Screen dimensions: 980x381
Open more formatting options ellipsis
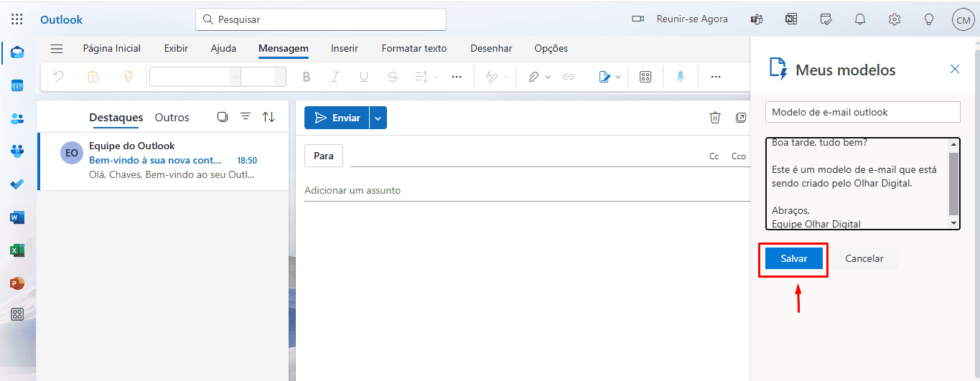pos(457,77)
